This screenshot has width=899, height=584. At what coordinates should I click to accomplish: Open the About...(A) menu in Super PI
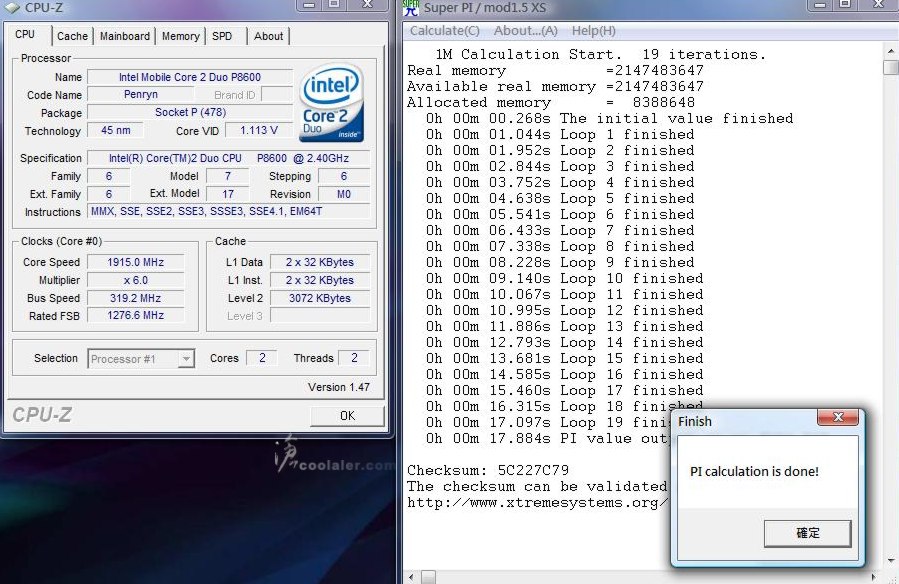526,31
